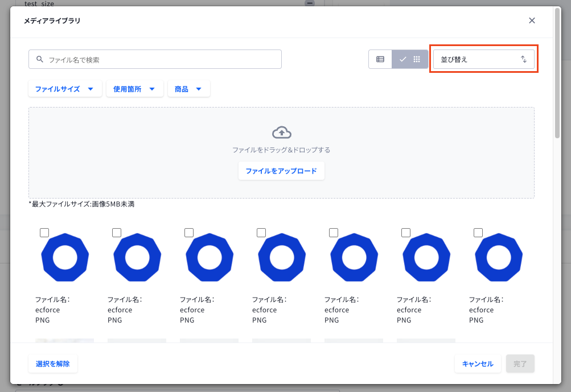This screenshot has height=392, width=571.
Task: Click the キャンセル button
Action: [478, 364]
